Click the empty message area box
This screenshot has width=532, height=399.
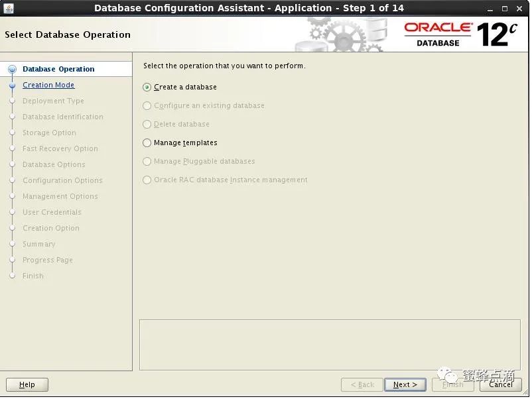click(x=330, y=345)
